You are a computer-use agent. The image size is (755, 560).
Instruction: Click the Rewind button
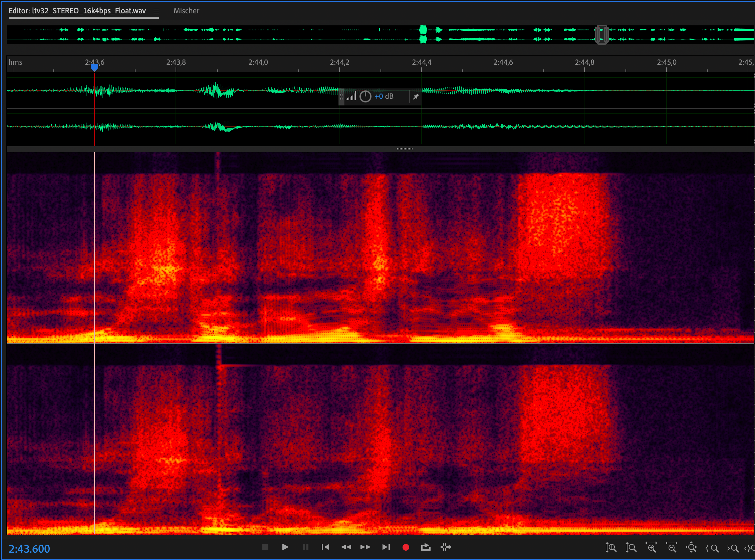coord(346,547)
